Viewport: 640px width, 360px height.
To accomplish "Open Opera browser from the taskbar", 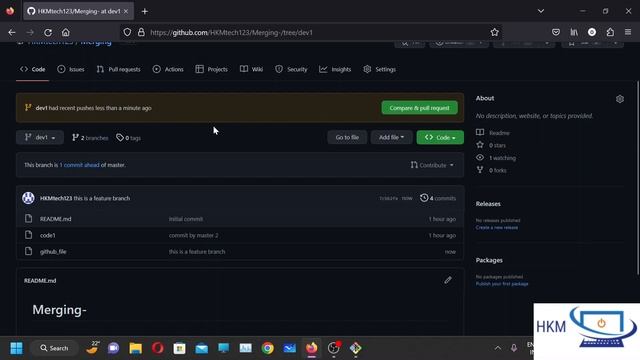I will 158,348.
